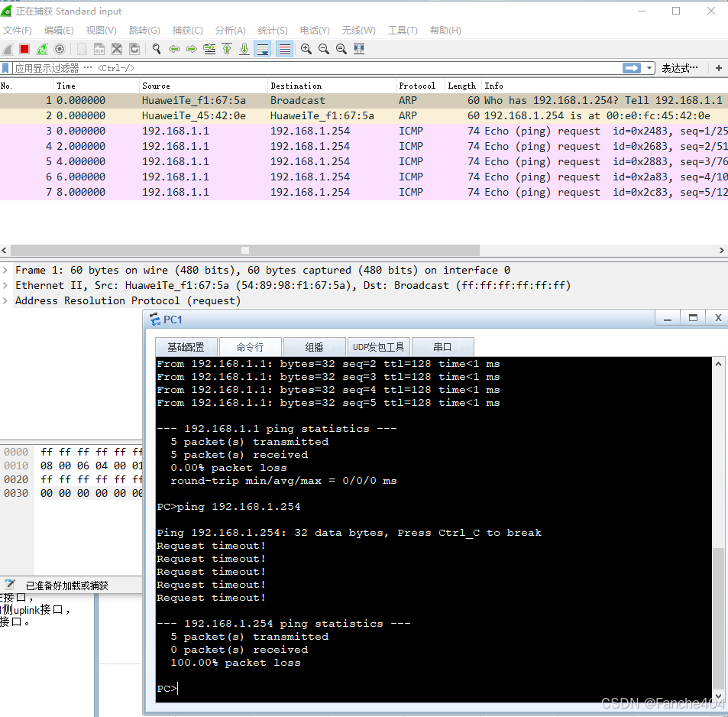This screenshot has height=717, width=728.
Task: Reset text to normal size
Action: (341, 49)
